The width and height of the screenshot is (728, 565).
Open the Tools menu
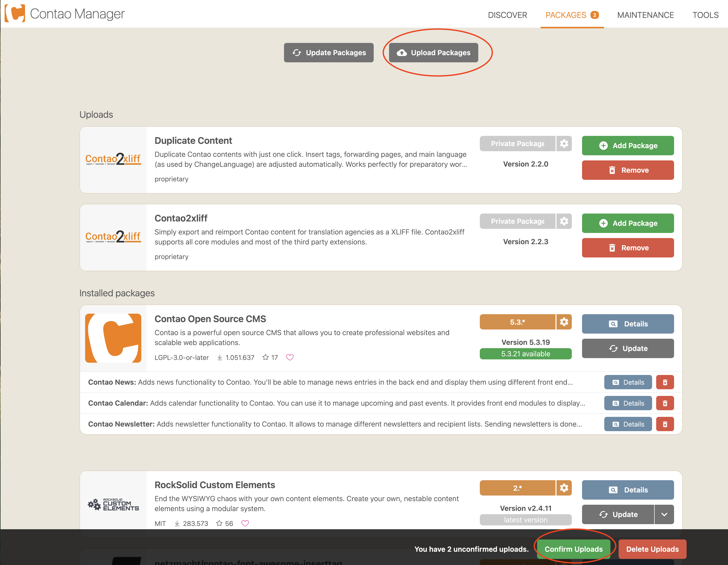click(705, 15)
